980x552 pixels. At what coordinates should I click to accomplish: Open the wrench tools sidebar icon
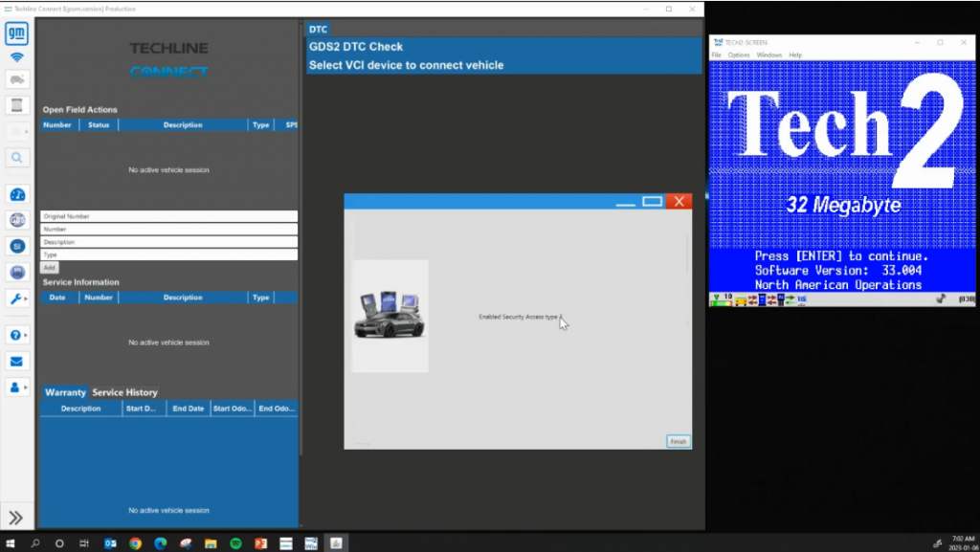click(15, 299)
